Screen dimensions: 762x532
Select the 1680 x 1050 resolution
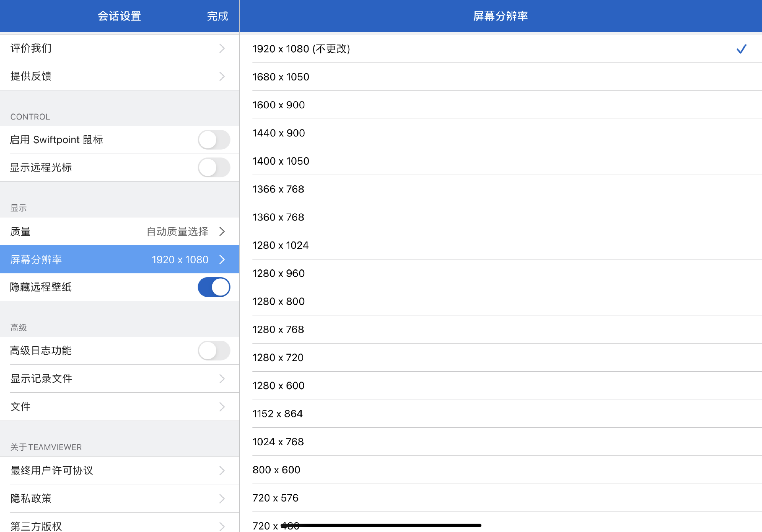(281, 77)
